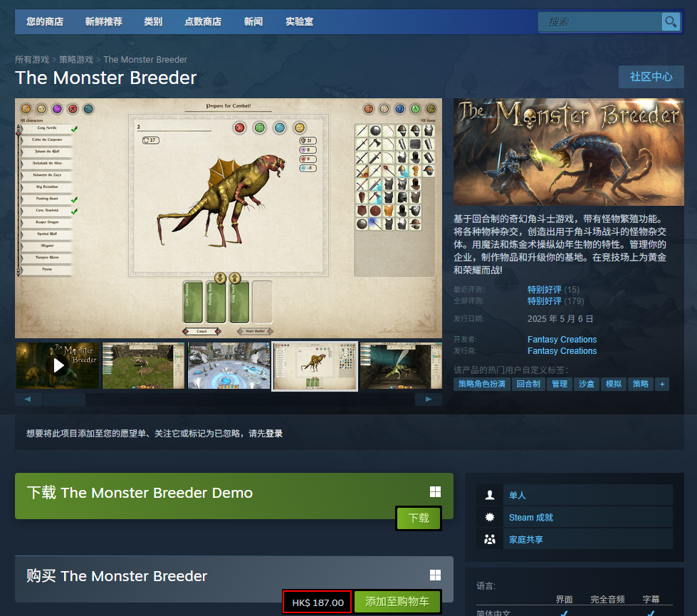Visit the Fantasy Creations developer page
This screenshot has height=616, width=697.
[562, 339]
